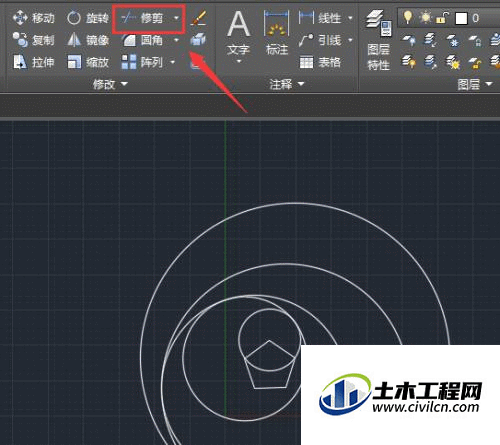Expand the 线性 linear dropdown arrow
Image resolution: width=500 pixels, height=445 pixels.
point(350,18)
